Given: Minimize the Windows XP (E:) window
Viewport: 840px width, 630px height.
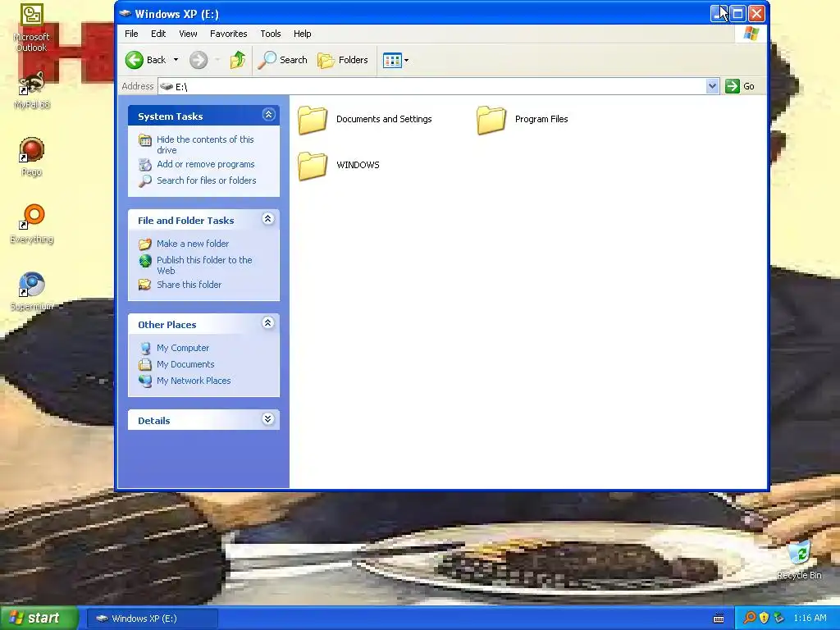Looking at the screenshot, I should 719,14.
